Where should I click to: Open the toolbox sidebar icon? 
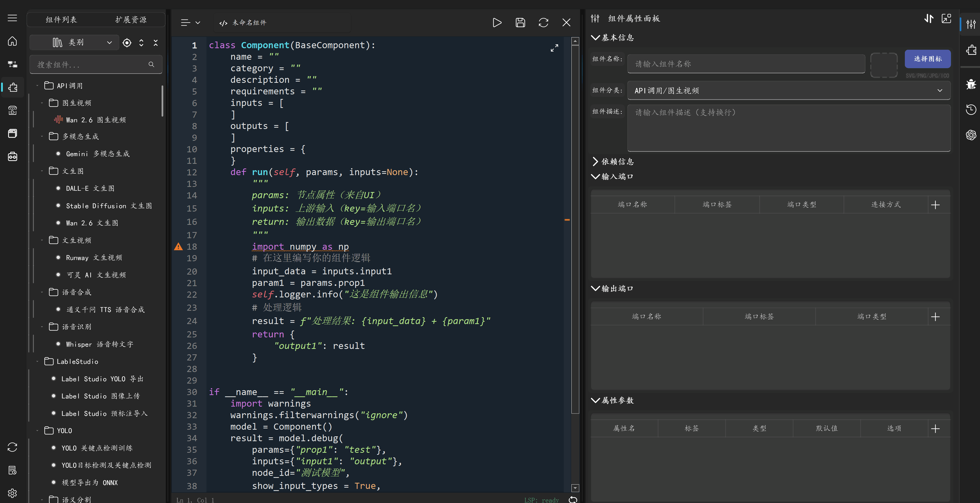coord(13,157)
